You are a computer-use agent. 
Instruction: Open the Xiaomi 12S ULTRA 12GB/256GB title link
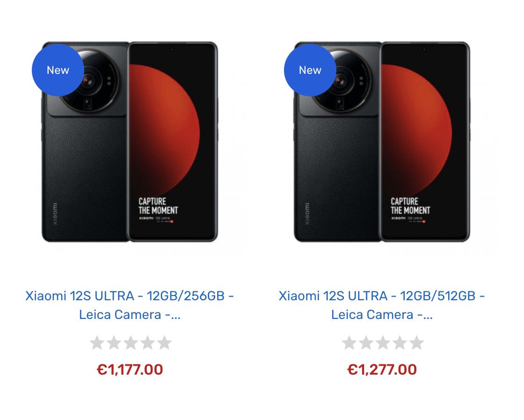tap(130, 305)
